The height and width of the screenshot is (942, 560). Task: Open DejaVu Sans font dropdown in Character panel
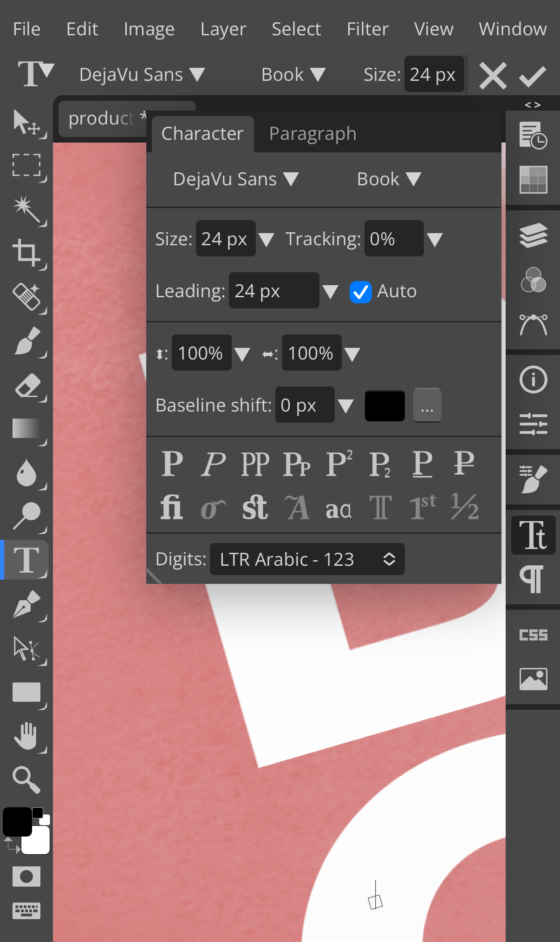[x=235, y=179]
